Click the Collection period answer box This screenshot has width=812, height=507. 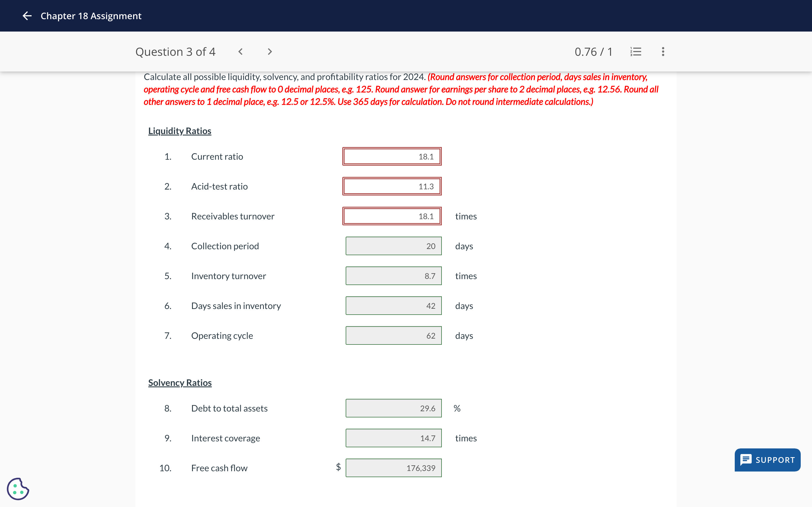point(393,246)
